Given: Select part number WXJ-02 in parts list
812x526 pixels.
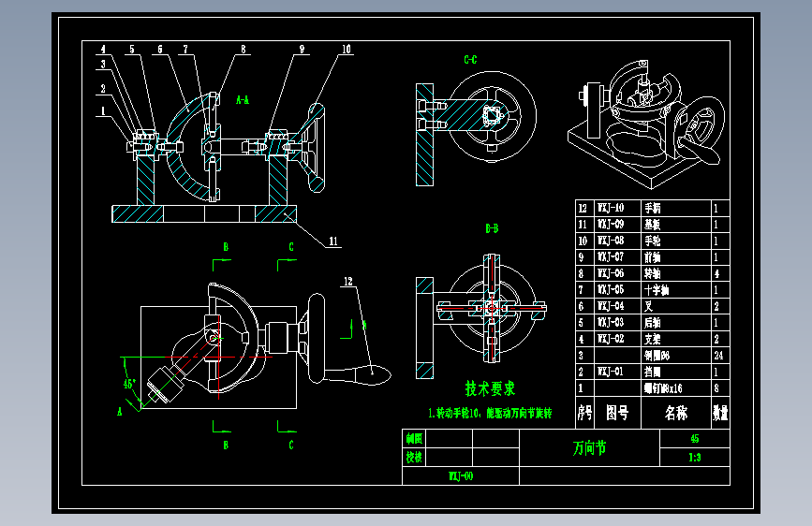Looking at the screenshot, I should (x=611, y=339).
